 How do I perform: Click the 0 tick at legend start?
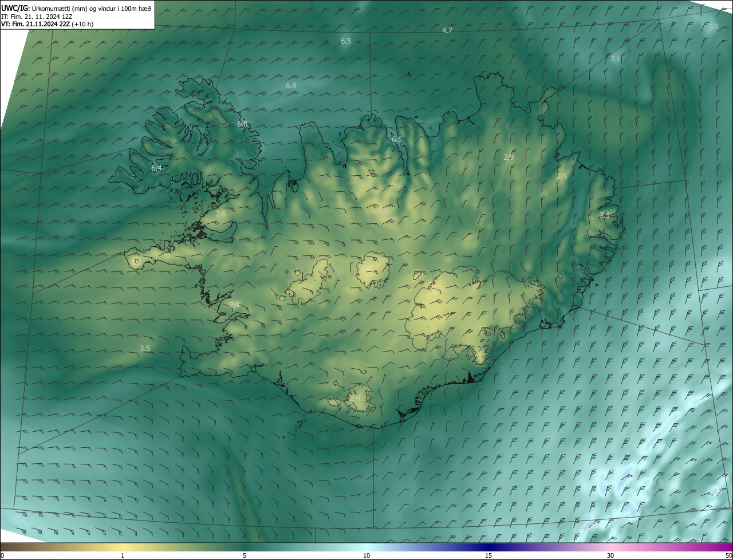point(2,555)
